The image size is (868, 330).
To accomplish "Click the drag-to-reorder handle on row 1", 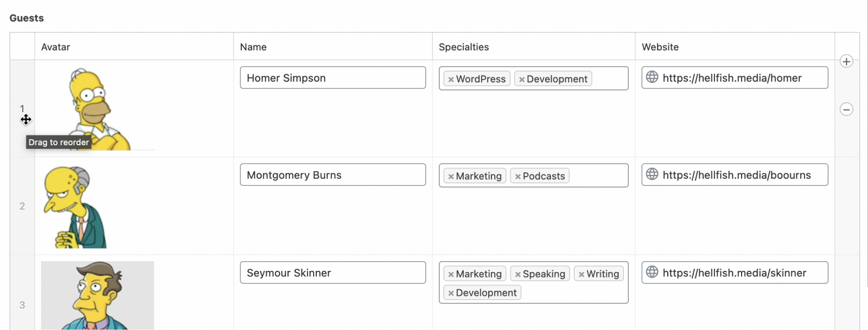I will [x=25, y=120].
